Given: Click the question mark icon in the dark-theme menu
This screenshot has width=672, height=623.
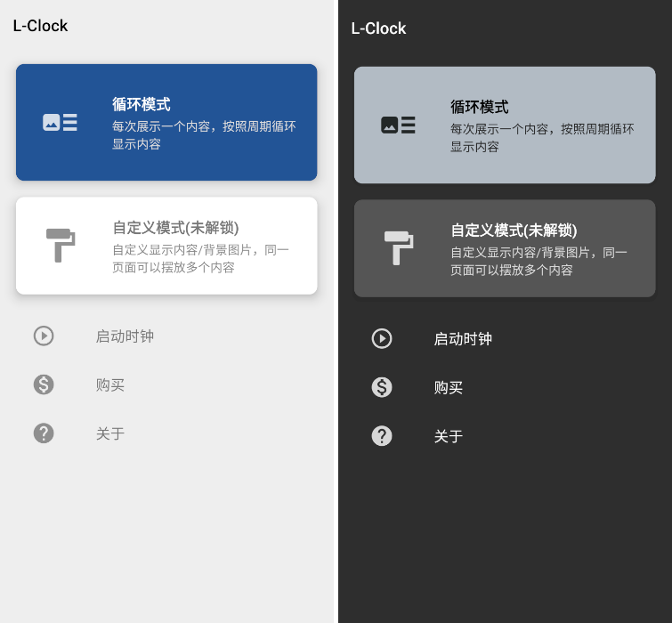Looking at the screenshot, I should coord(382,436).
